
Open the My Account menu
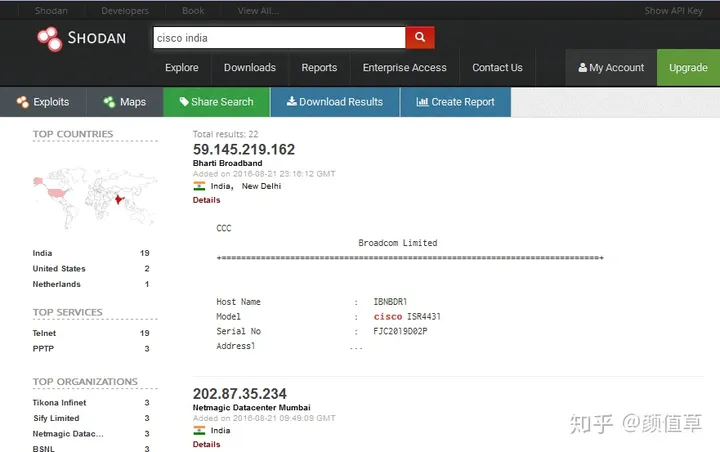point(611,68)
